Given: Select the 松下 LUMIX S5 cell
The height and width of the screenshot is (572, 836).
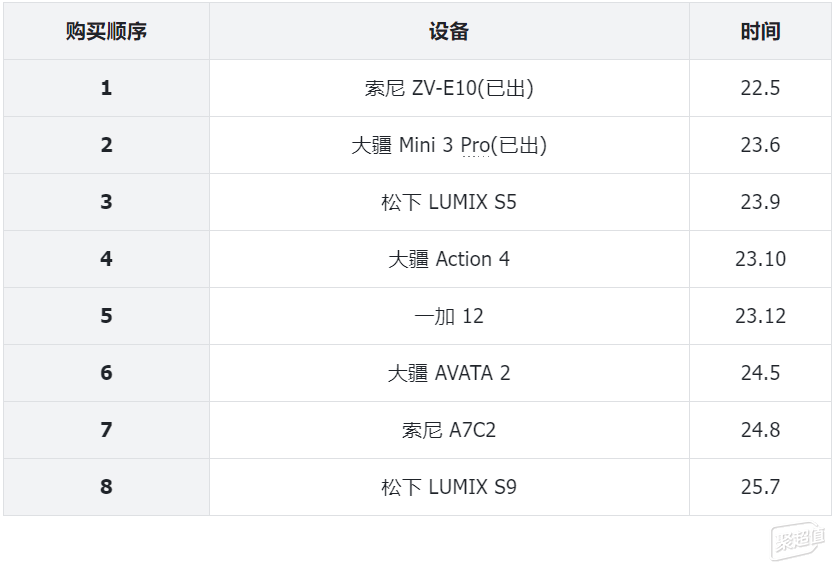Looking at the screenshot, I should point(449,202).
